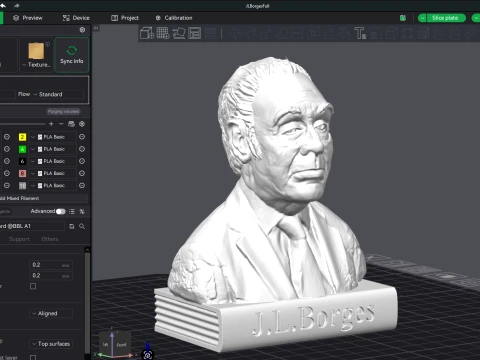Image resolution: width=480 pixels, height=360 pixels.
Task: Click the Auto orient toolbar icon
Action: point(179,33)
